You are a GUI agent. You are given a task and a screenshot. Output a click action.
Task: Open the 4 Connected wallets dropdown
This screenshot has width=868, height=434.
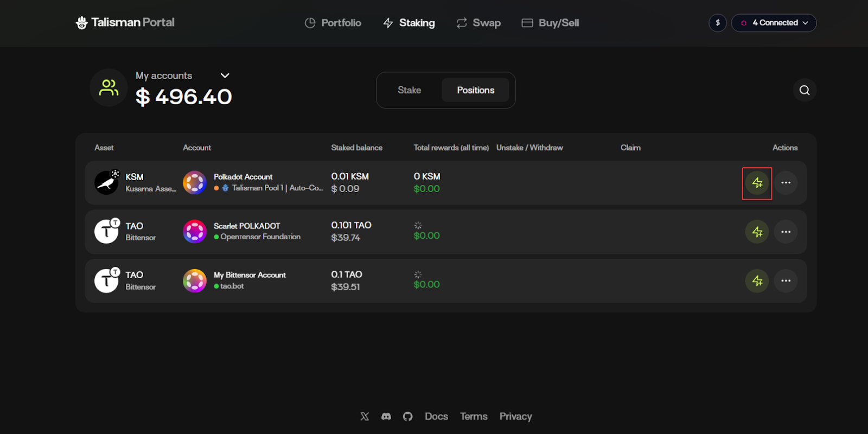pyautogui.click(x=774, y=23)
